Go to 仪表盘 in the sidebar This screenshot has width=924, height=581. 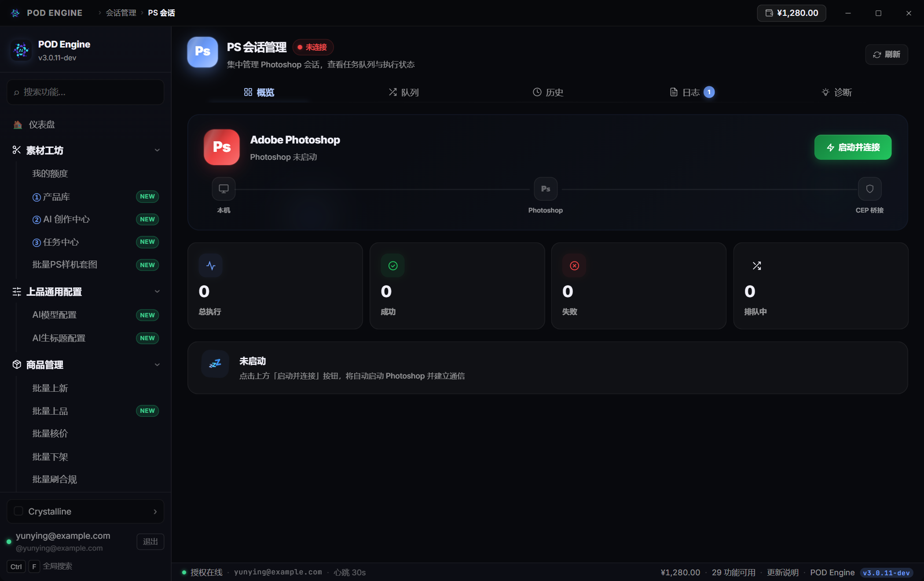point(85,125)
